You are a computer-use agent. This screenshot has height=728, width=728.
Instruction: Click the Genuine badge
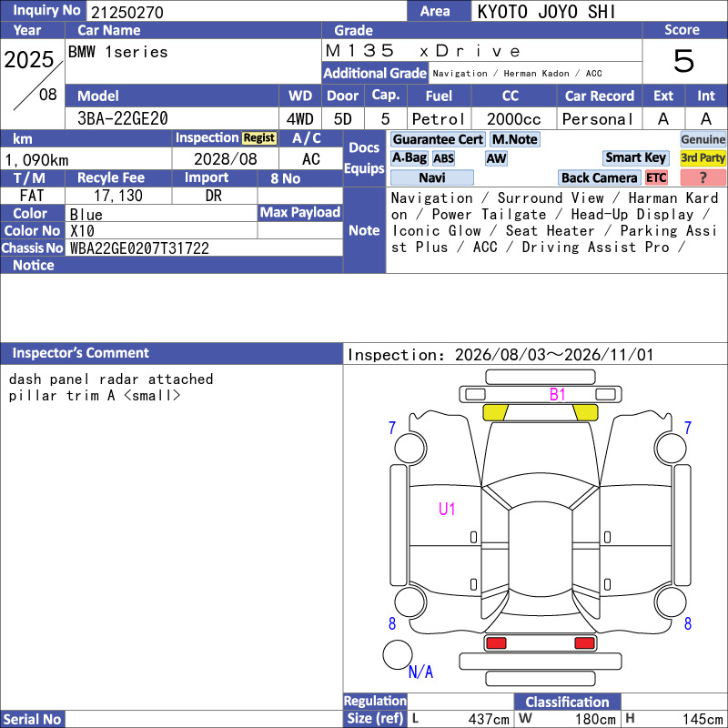(x=703, y=139)
